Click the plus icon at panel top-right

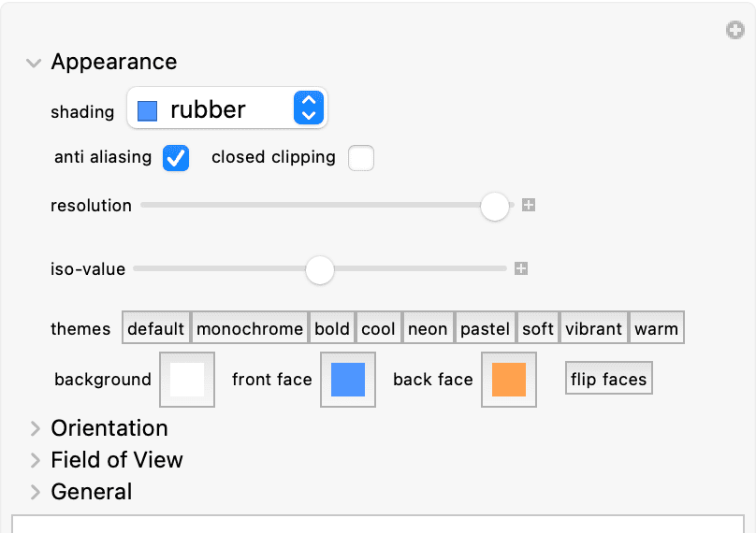(735, 30)
